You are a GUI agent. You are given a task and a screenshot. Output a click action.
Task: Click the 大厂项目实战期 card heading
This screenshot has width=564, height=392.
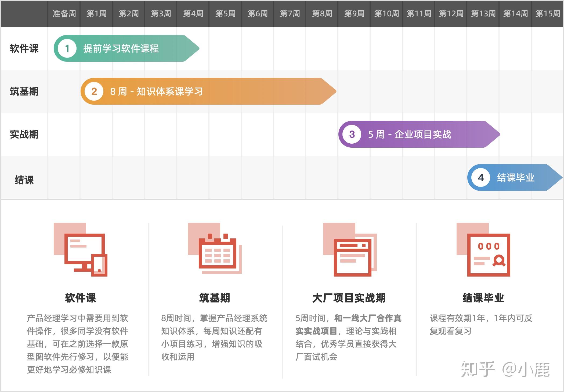tap(349, 298)
